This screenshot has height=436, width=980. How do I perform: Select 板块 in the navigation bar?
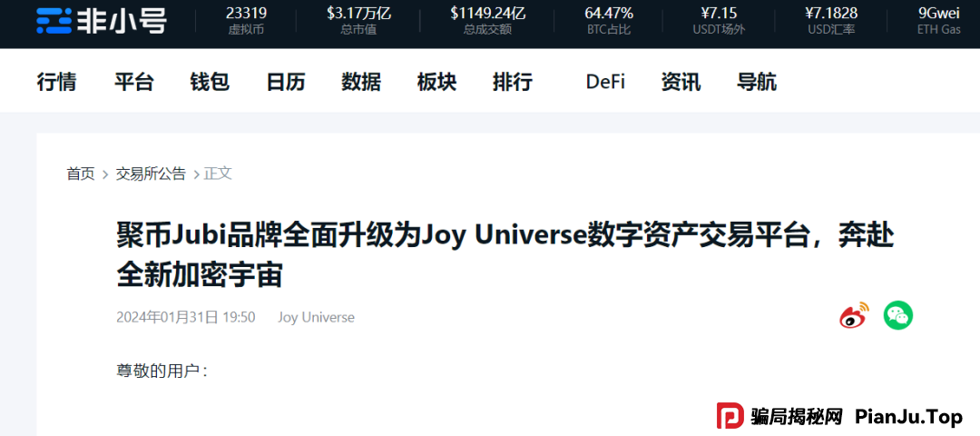coord(436,82)
